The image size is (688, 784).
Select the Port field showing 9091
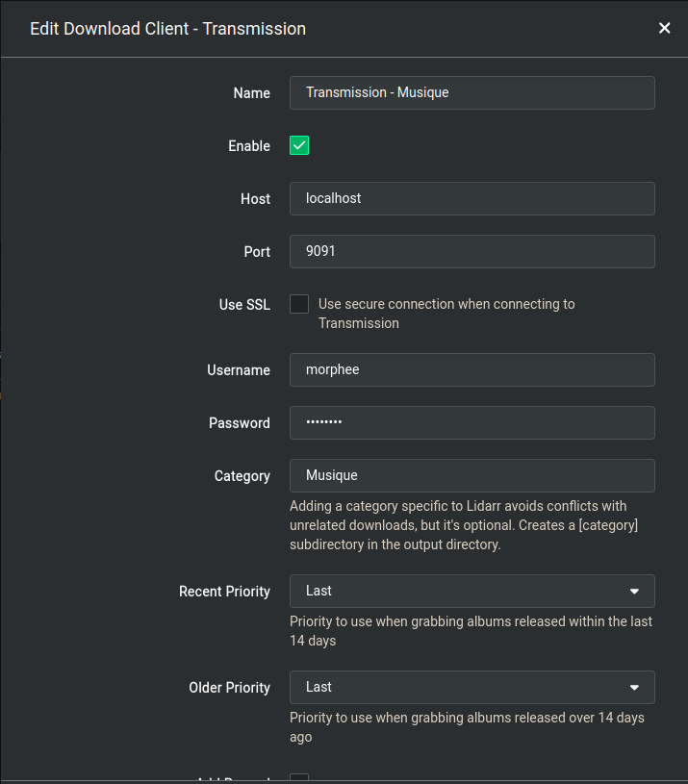tap(471, 251)
